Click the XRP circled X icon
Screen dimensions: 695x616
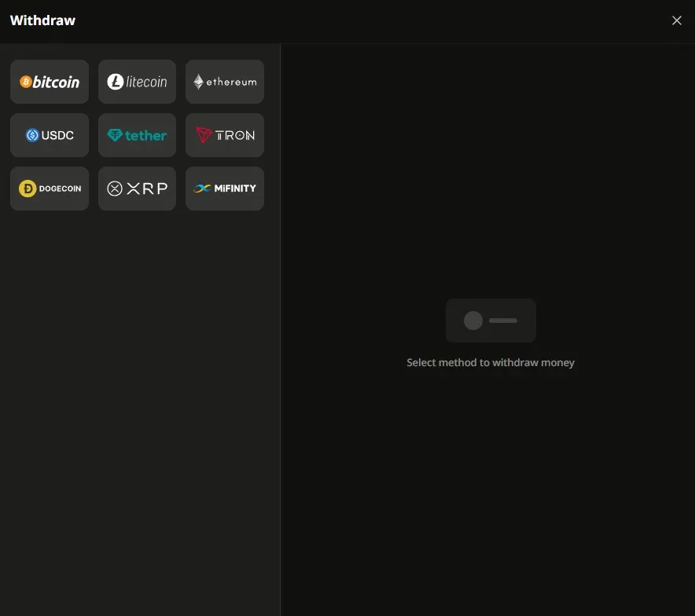pos(115,189)
